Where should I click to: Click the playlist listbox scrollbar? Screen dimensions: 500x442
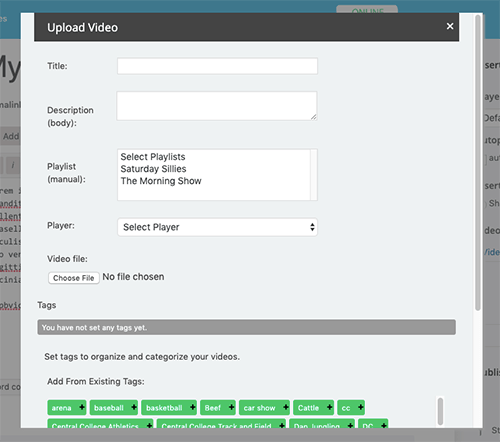click(x=314, y=175)
